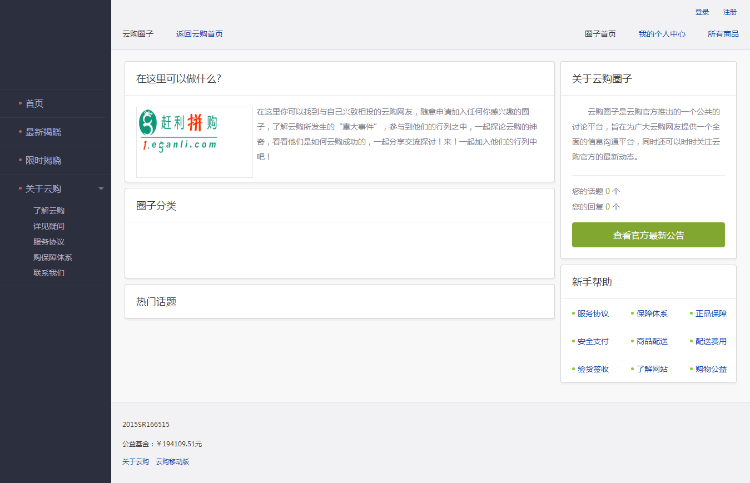Open 了解网站 help link
The width and height of the screenshot is (750, 483).
pos(652,369)
